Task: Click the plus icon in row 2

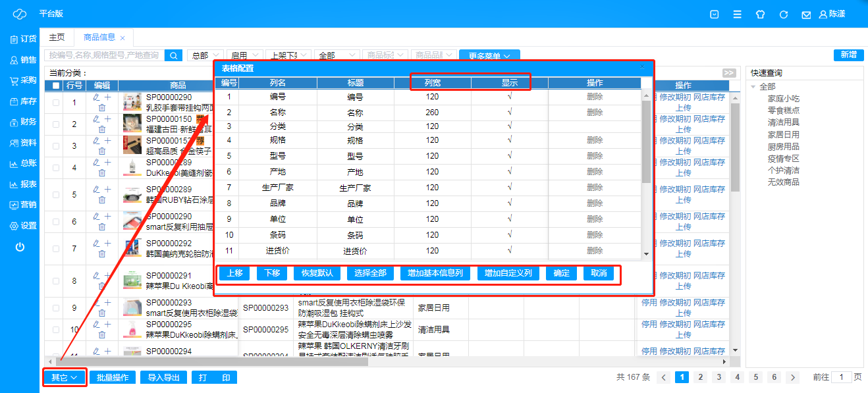Action: coord(107,119)
